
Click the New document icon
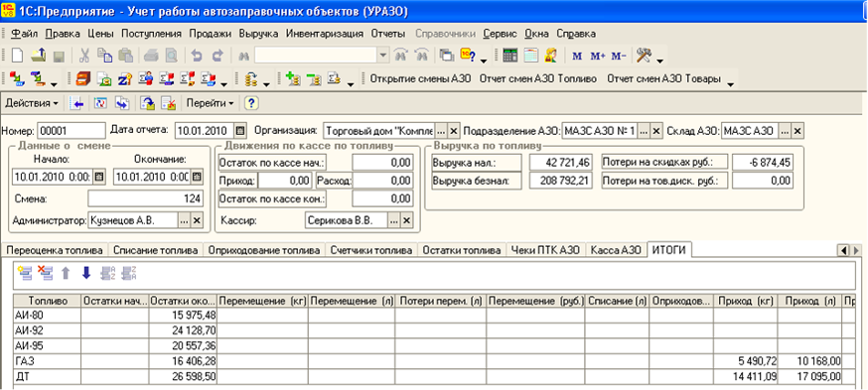(x=17, y=56)
